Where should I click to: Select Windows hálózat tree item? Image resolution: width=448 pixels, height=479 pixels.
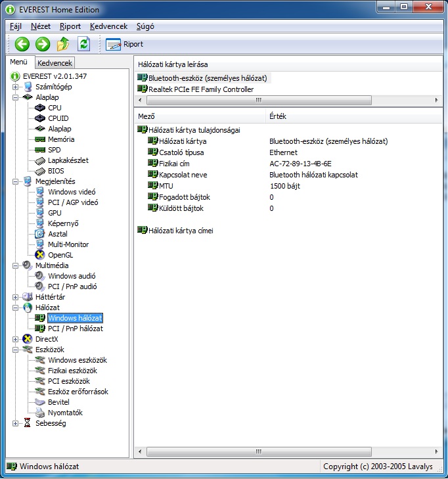[75, 318]
